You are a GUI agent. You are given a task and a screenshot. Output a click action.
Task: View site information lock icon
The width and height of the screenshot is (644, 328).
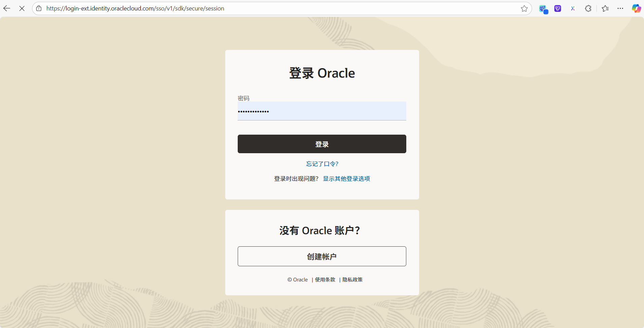pyautogui.click(x=39, y=8)
